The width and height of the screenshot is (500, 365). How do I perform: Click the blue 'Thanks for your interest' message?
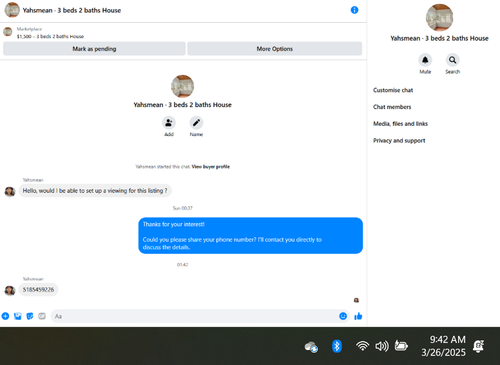251,236
